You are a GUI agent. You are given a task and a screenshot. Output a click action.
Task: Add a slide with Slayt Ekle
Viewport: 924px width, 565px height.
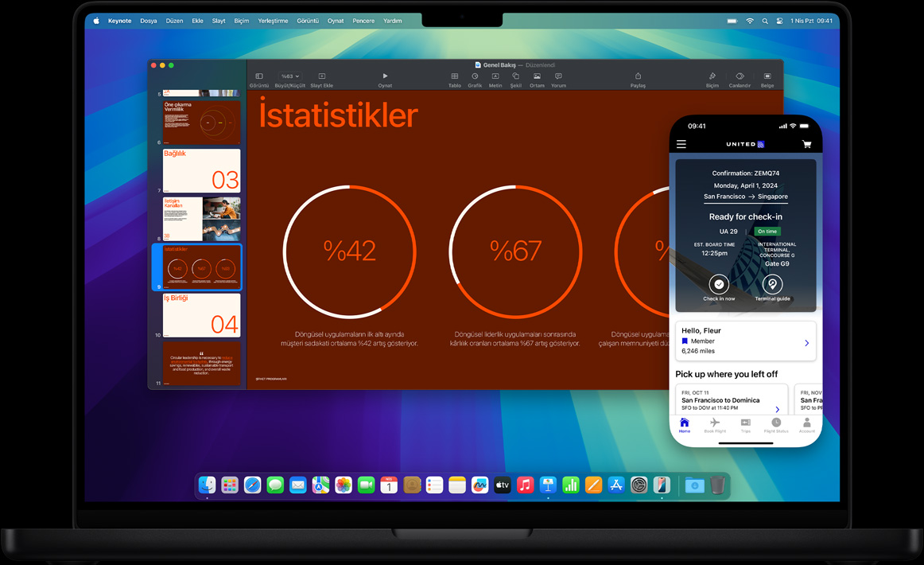click(322, 80)
